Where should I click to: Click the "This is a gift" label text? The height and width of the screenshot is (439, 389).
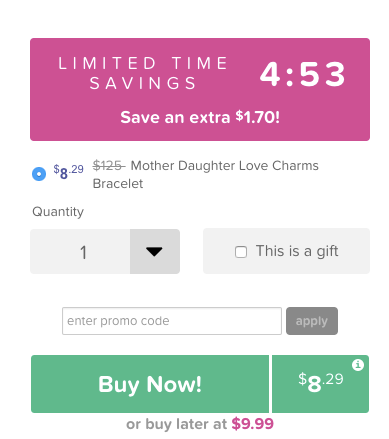click(297, 251)
